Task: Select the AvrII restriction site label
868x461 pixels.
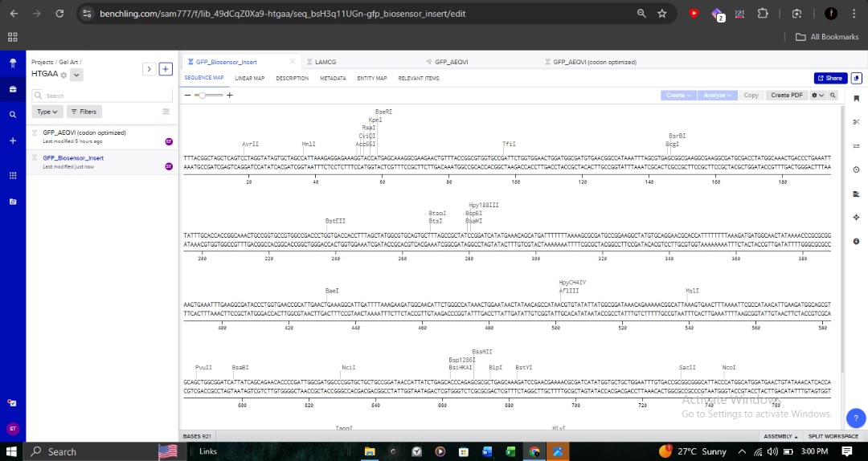Action: [250, 144]
